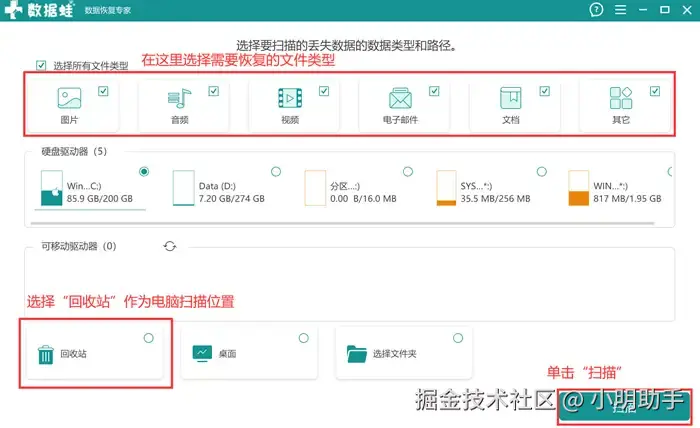Uncheck the 文档 checkbox
This screenshot has width=700, height=428.
(545, 91)
